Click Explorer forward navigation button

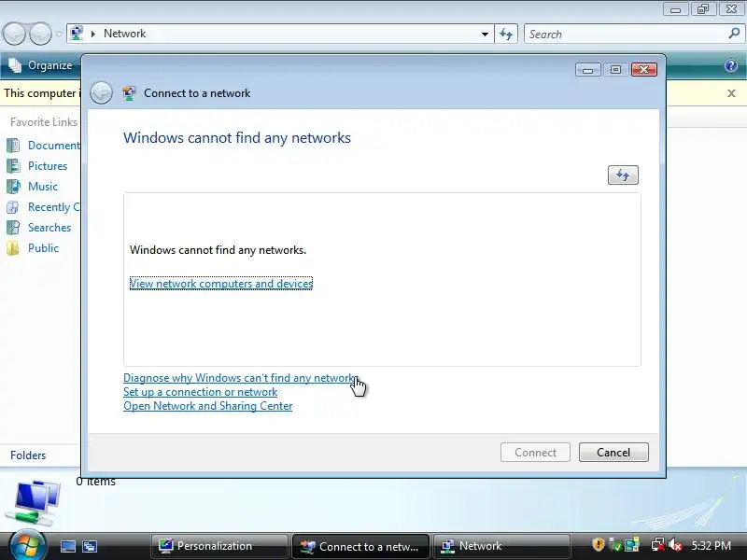[40, 35]
